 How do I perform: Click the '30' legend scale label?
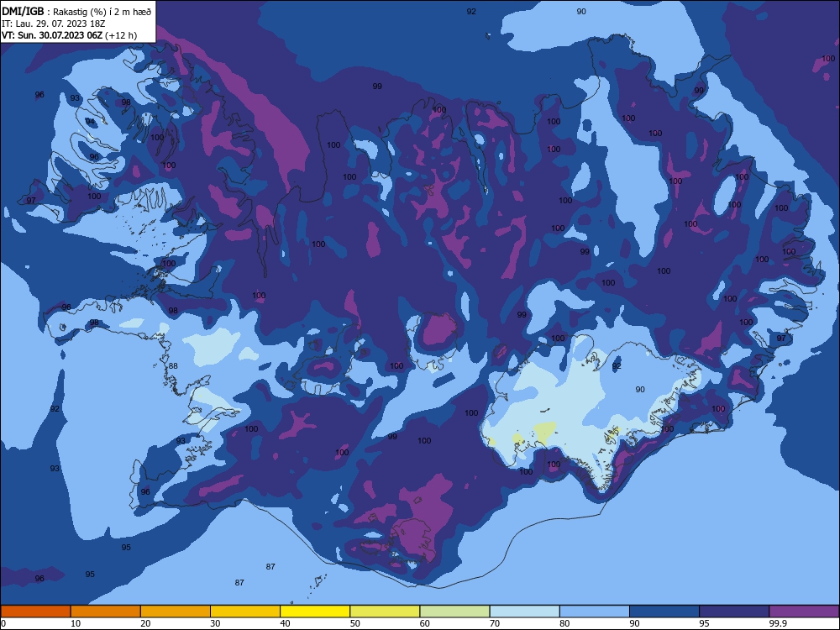[215, 623]
